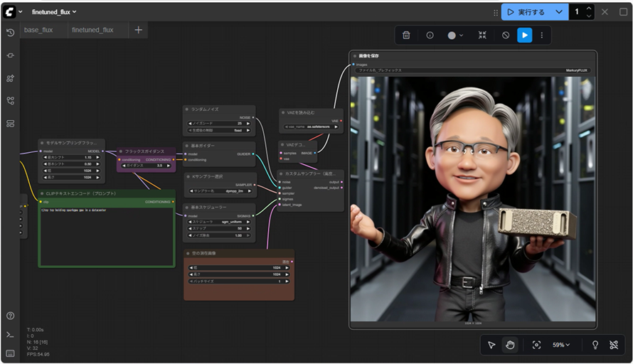
Task: Collapse the 基本スケジューラー node via its dot
Action: pyautogui.click(x=187, y=207)
